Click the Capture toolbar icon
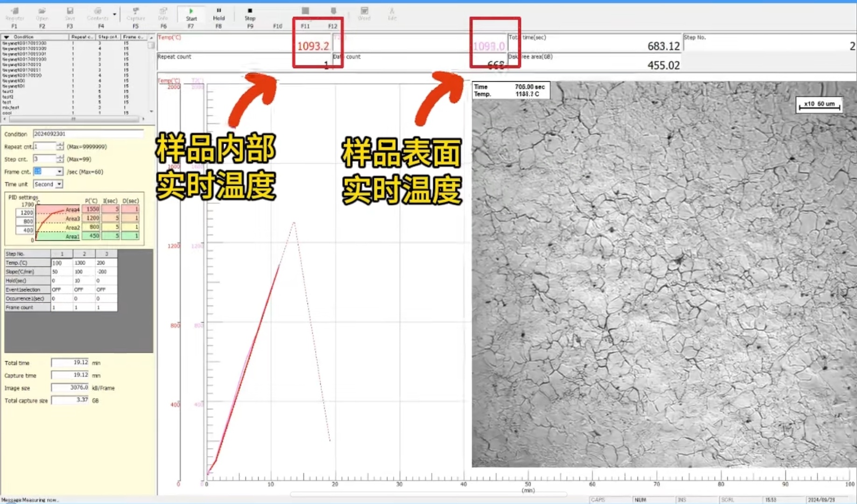Image resolution: width=857 pixels, height=504 pixels. pos(135,14)
